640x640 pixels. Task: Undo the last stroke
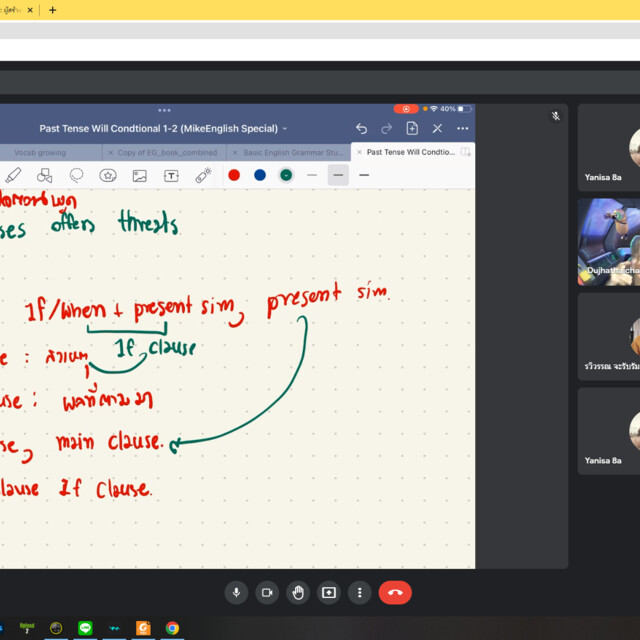(361, 129)
